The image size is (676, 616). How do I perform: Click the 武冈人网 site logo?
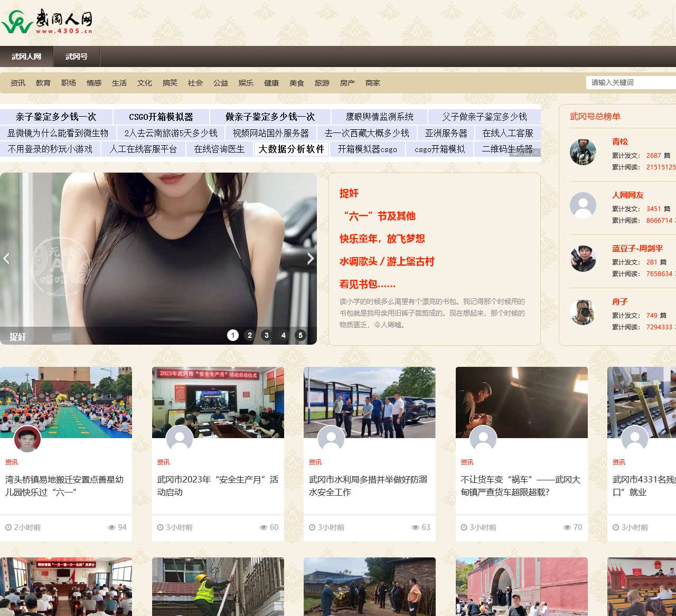(x=48, y=22)
